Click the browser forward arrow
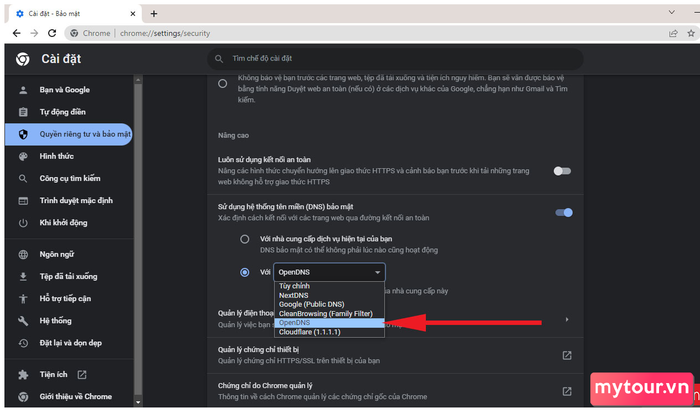This screenshot has width=700, height=414. (34, 33)
